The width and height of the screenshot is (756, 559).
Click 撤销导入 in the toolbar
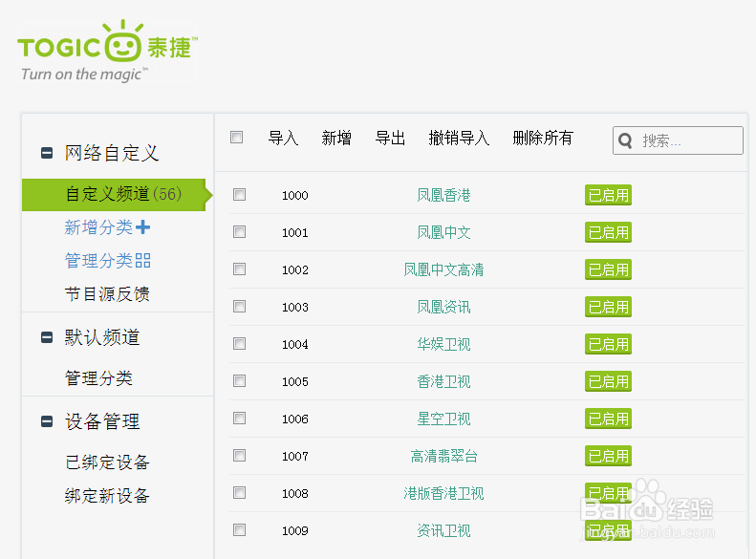coord(459,138)
